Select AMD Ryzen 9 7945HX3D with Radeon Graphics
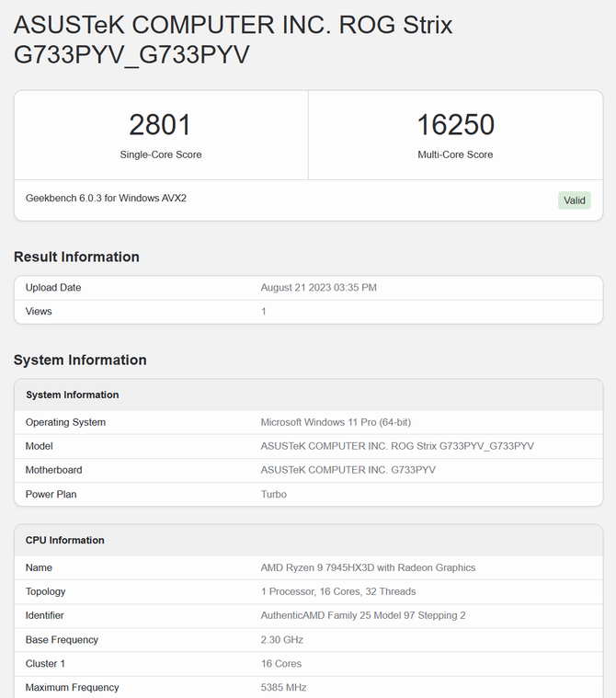This screenshot has height=698, width=616. 368,567
